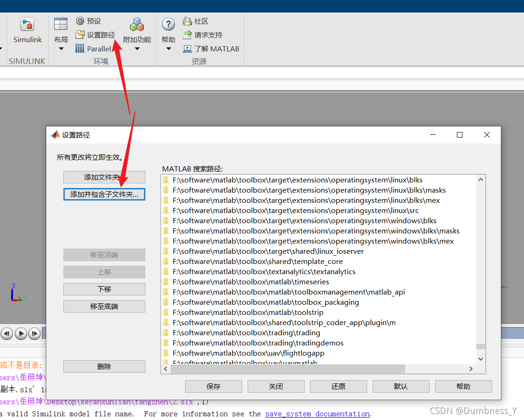Save the path with 保存 button
The width and height of the screenshot is (524, 420).
[213, 387]
